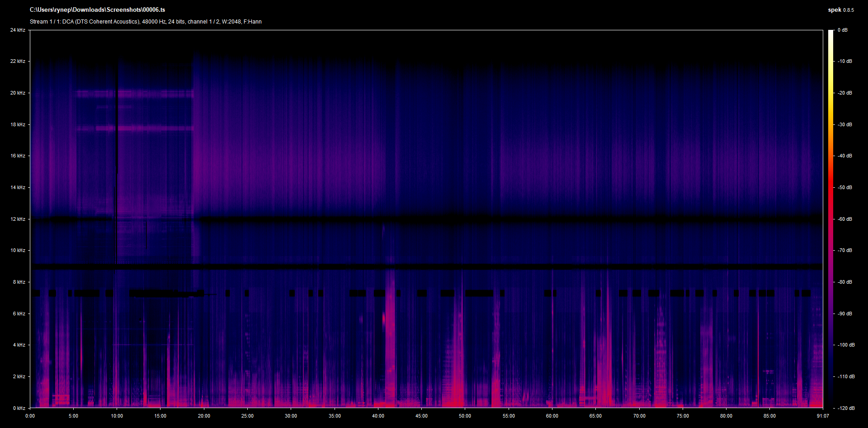The width and height of the screenshot is (868, 428).
Task: Click the 20 kHz frequency axis label
Action: (x=18, y=93)
